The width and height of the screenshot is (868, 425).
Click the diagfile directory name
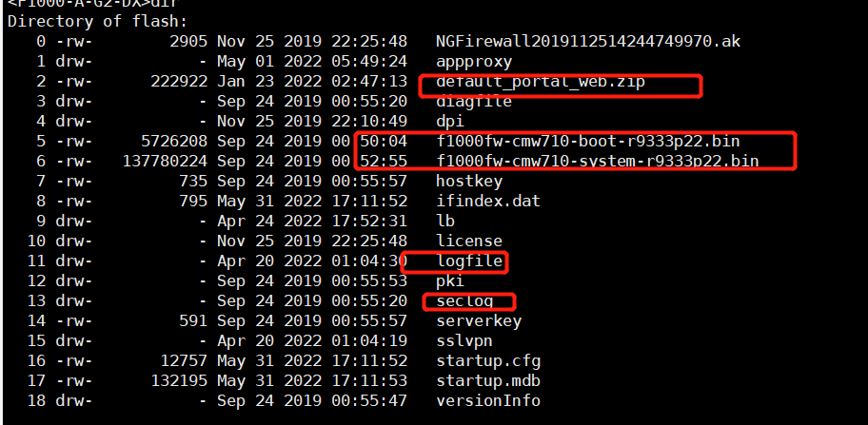click(x=474, y=102)
